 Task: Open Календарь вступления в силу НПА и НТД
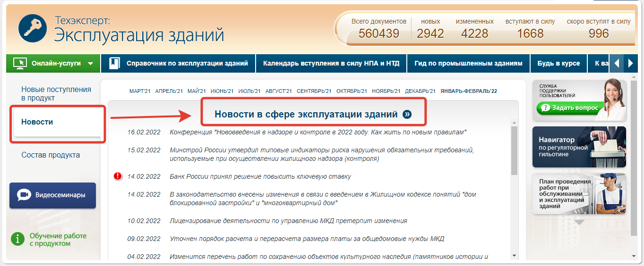tap(331, 63)
